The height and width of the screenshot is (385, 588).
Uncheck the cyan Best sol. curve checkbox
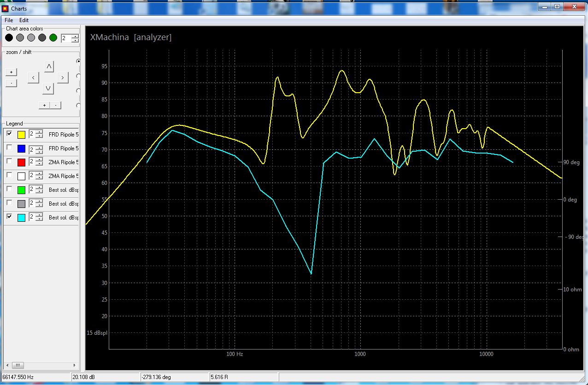click(x=10, y=216)
